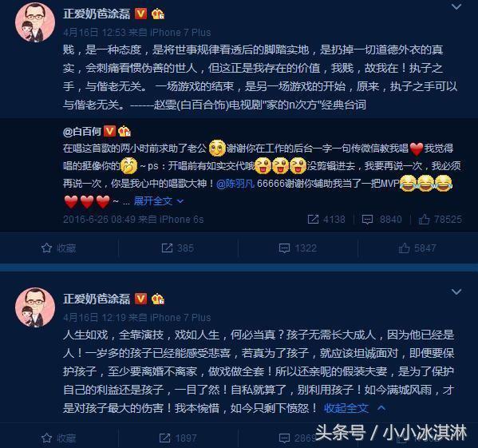Like the quoted post showing 78525
The image size is (478, 448).
(x=440, y=220)
